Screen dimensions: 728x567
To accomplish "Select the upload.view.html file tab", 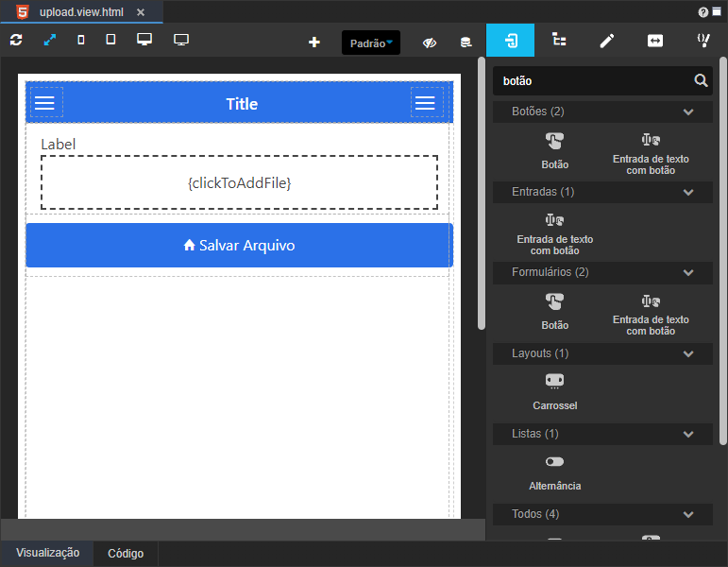I will coord(81,12).
